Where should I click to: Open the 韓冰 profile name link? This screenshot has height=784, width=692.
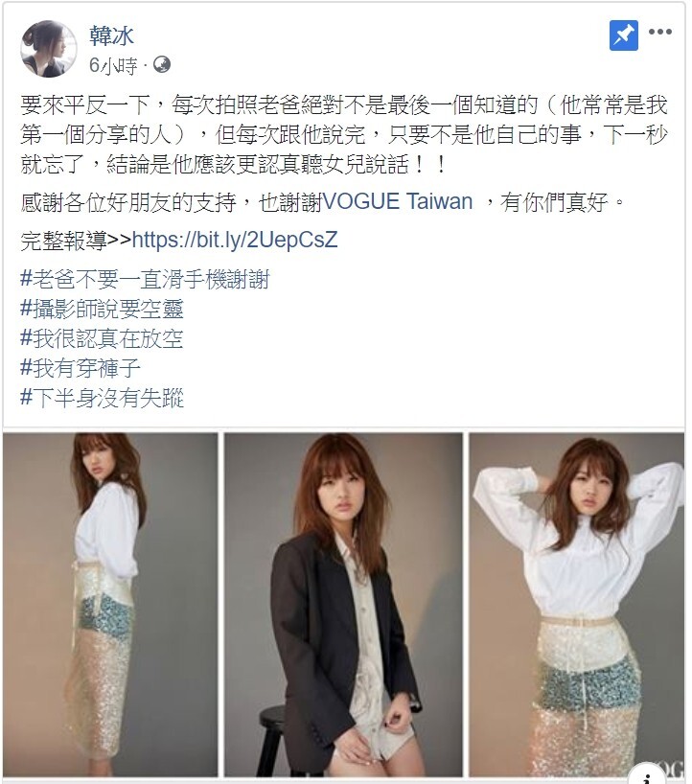point(111,35)
